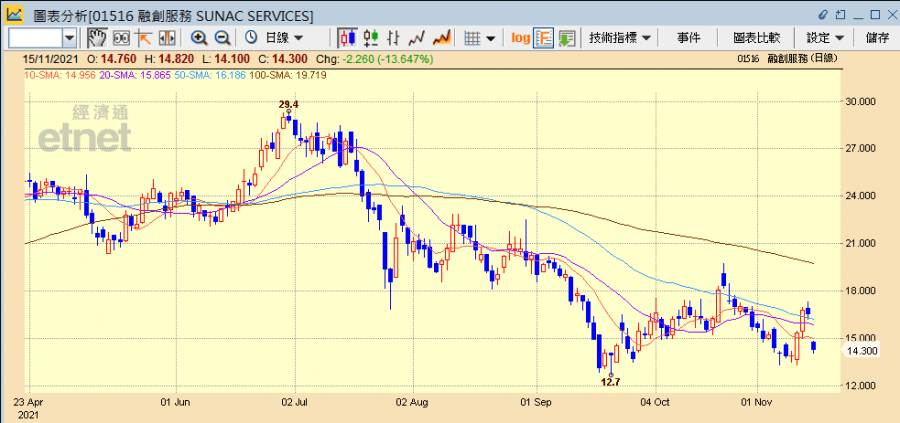Switch to candlestick chart type
Image resolution: width=900 pixels, height=423 pixels.
347,37
